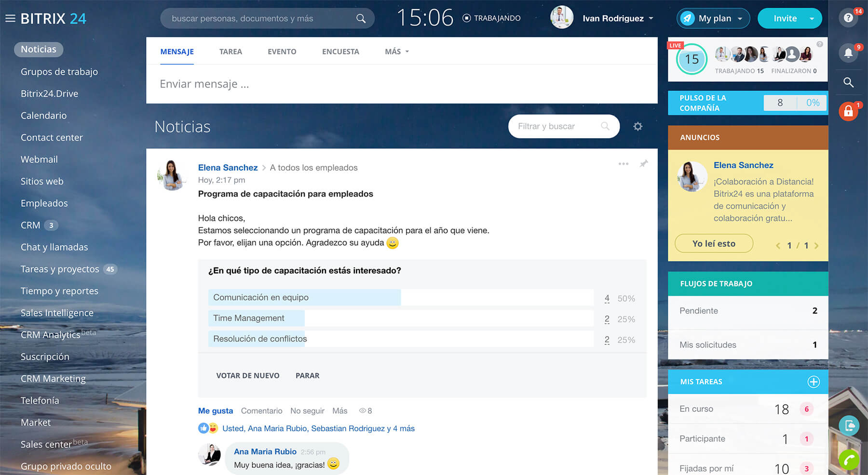868x475 pixels.
Task: Click Votar de nuevo in the poll
Action: (x=247, y=376)
